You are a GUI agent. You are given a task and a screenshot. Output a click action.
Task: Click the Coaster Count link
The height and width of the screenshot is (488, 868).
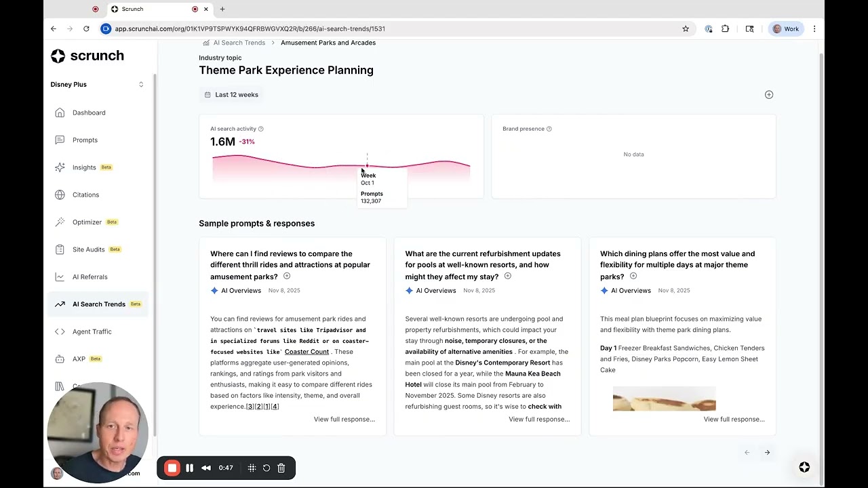pos(307,352)
